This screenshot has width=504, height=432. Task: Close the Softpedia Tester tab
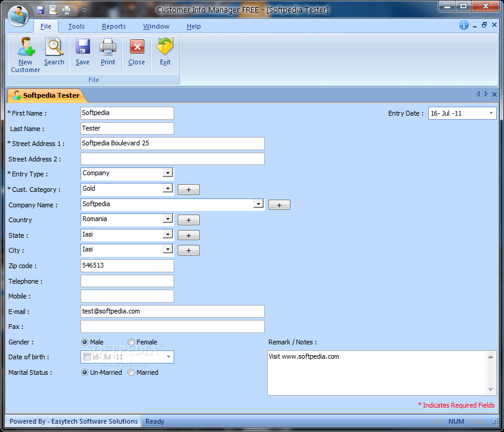(494, 94)
